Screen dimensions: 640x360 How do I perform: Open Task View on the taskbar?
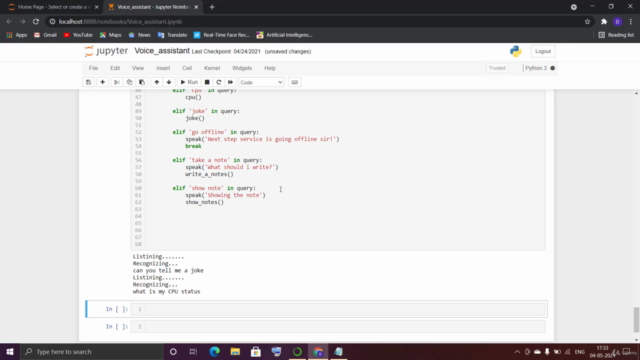(193, 351)
